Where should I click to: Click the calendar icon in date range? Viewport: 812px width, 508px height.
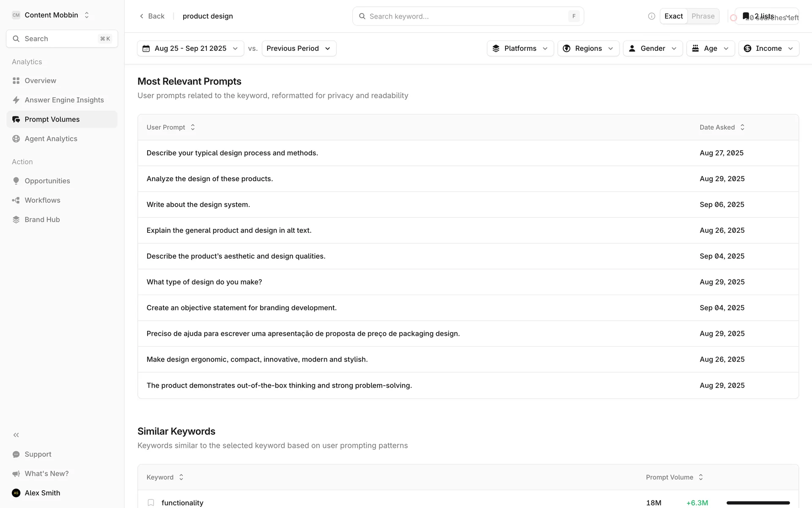[x=146, y=48]
